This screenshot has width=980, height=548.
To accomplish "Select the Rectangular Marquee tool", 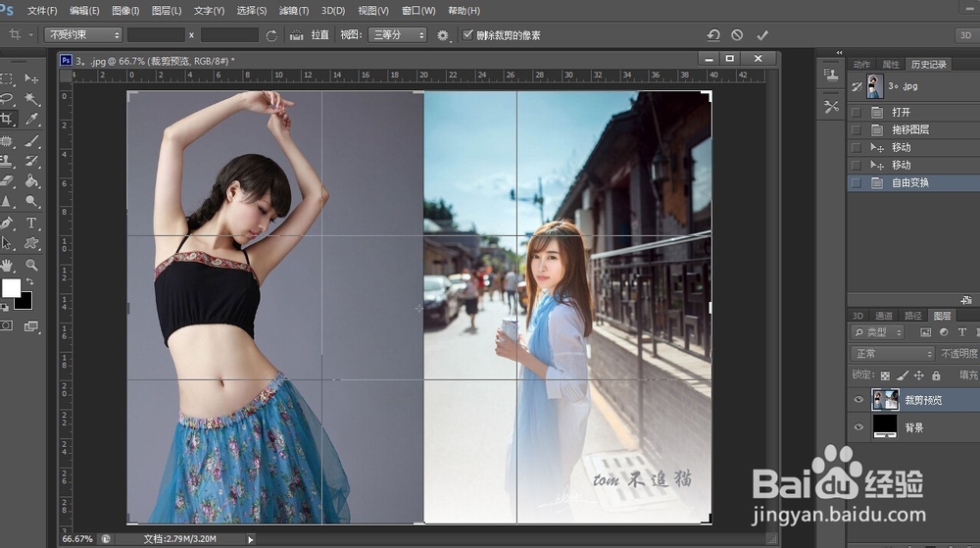I will pyautogui.click(x=6, y=78).
